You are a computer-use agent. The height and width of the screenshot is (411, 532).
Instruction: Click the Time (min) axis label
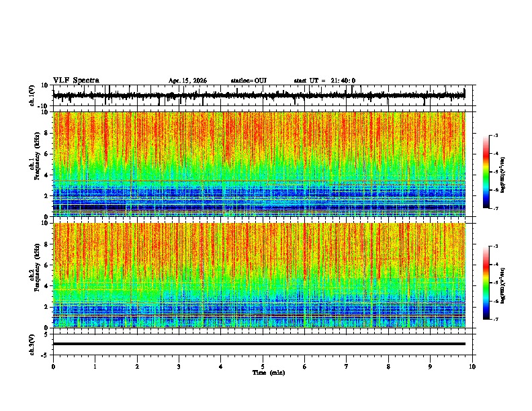tap(269, 373)
